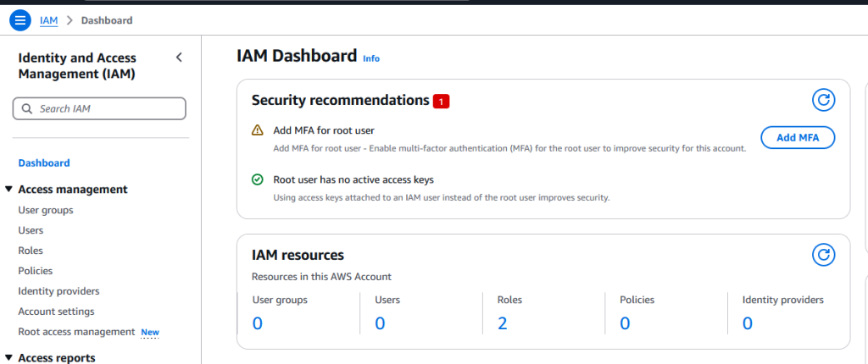Click the Add MFA button

[798, 138]
